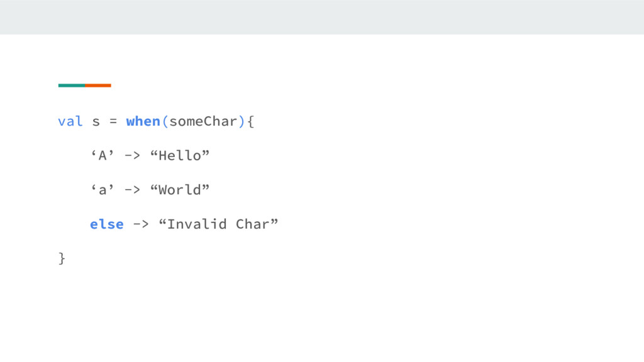Click the "val" keyword
644x362 pixels.
pyautogui.click(x=70, y=121)
